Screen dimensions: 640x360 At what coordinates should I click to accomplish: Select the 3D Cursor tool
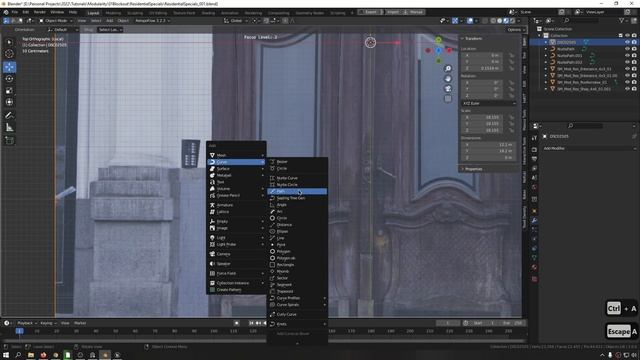coord(9,53)
